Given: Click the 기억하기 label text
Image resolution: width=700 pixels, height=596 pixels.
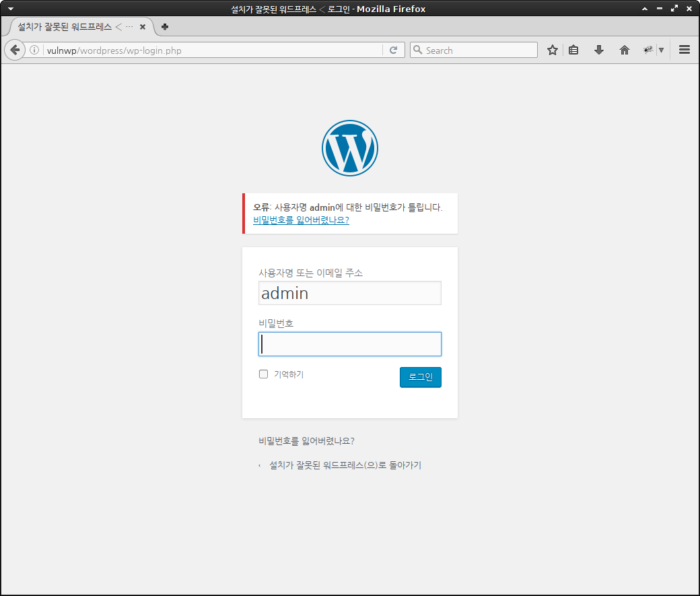Looking at the screenshot, I should point(289,374).
